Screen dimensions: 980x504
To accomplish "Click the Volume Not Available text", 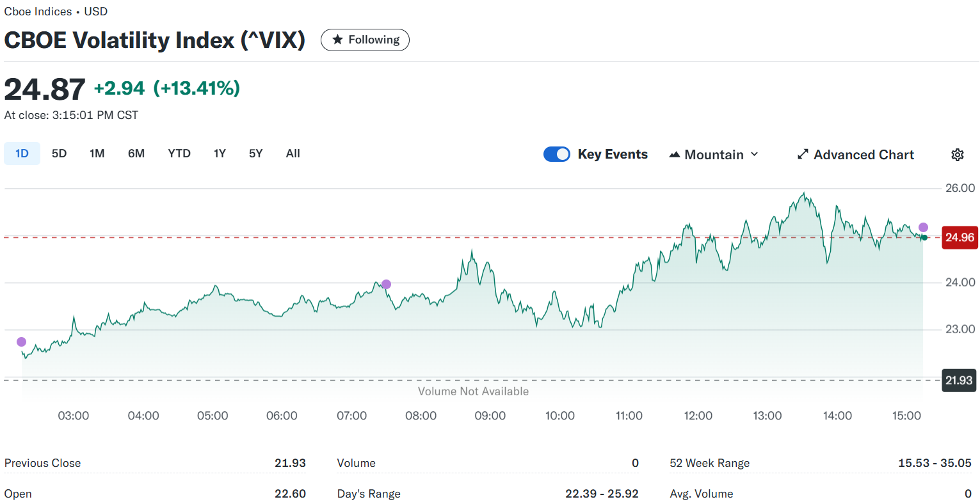I will point(473,391).
